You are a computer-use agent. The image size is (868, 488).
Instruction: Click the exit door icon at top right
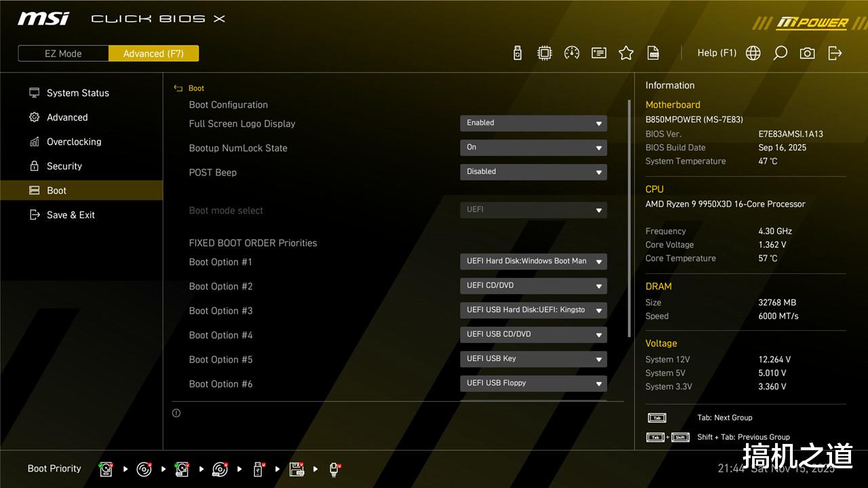click(x=835, y=53)
